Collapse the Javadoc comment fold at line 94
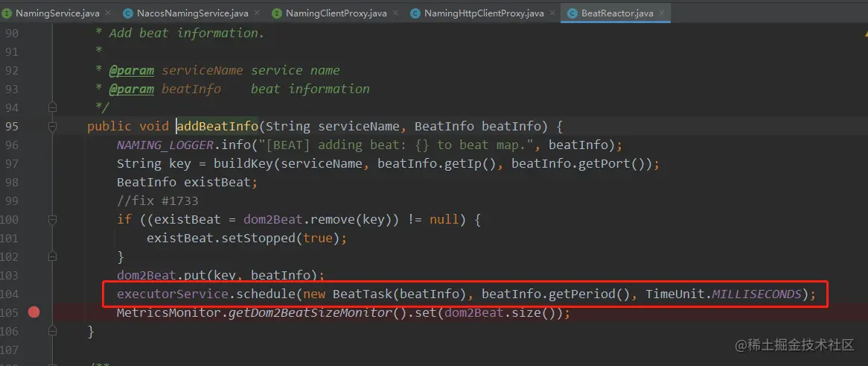Viewport: 868px width, 366px height. pyautogui.click(x=53, y=107)
